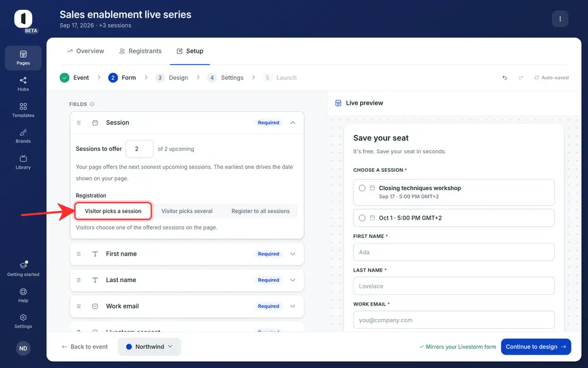The height and width of the screenshot is (368, 588).
Task: Grab the Last name drag handle
Action: pos(79,280)
